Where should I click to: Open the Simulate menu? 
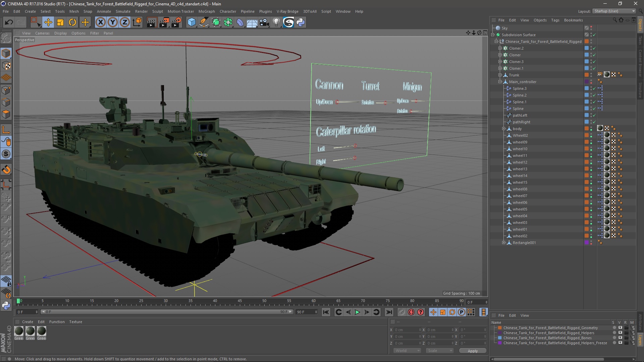123,11
